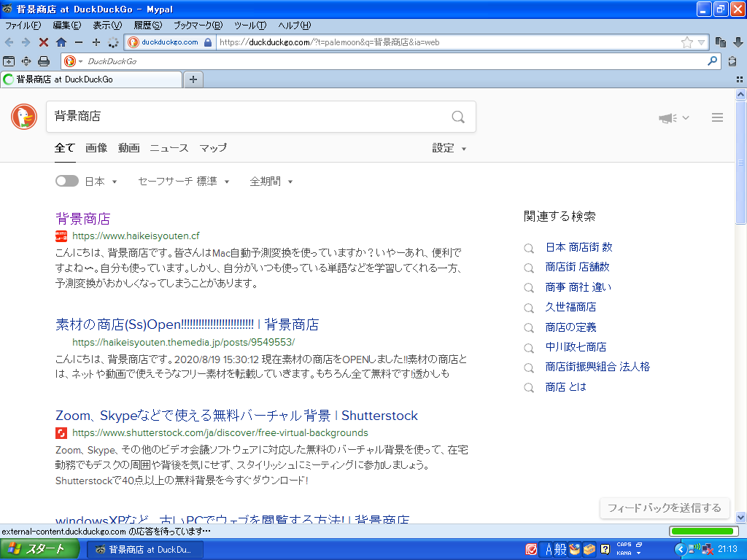Click the wireless network tray icon
This screenshot has height=560, width=747.
click(694, 550)
